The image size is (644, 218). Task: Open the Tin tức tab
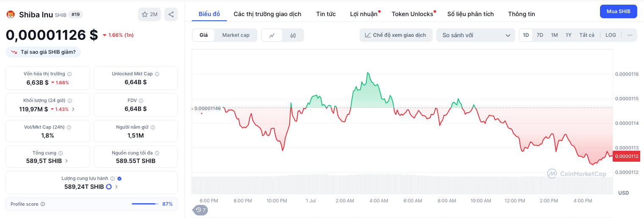click(326, 14)
